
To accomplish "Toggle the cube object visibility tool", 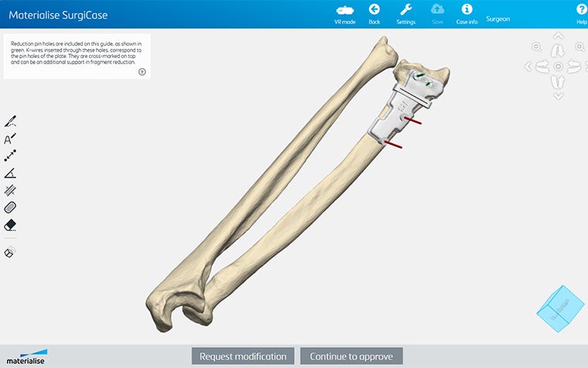I will click(10, 252).
